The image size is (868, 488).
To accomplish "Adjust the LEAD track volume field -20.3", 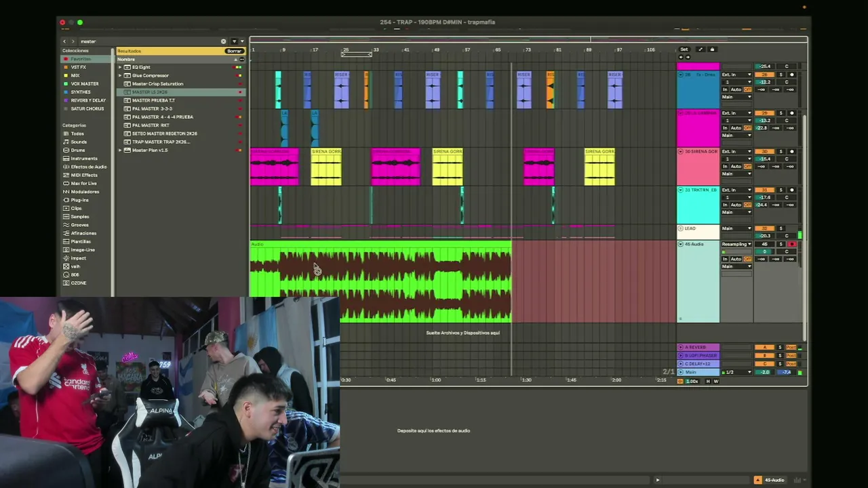I will click(x=765, y=236).
